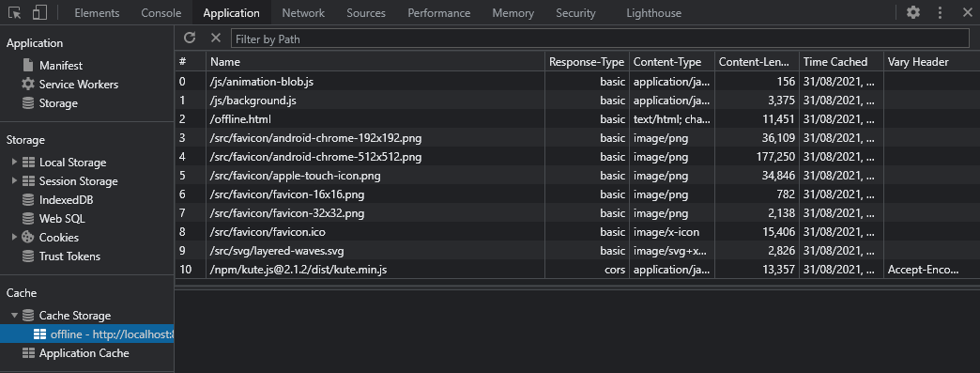Select the kute.min.js cache row

pos(577,270)
